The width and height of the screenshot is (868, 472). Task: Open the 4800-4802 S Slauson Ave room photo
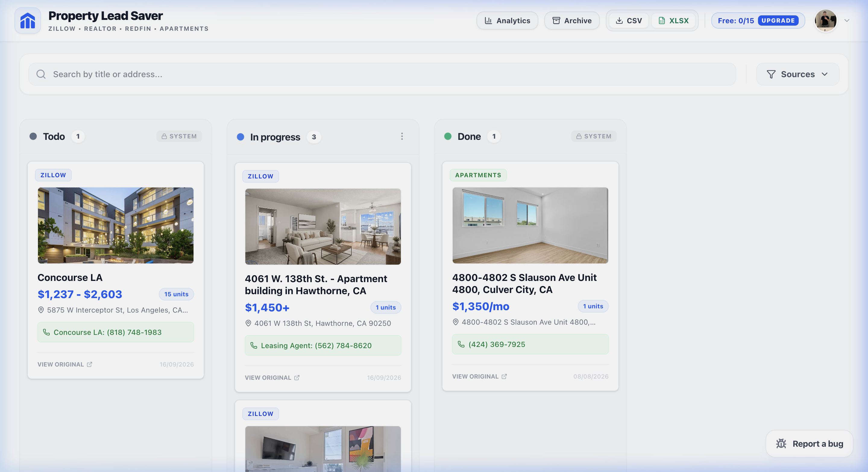point(530,225)
